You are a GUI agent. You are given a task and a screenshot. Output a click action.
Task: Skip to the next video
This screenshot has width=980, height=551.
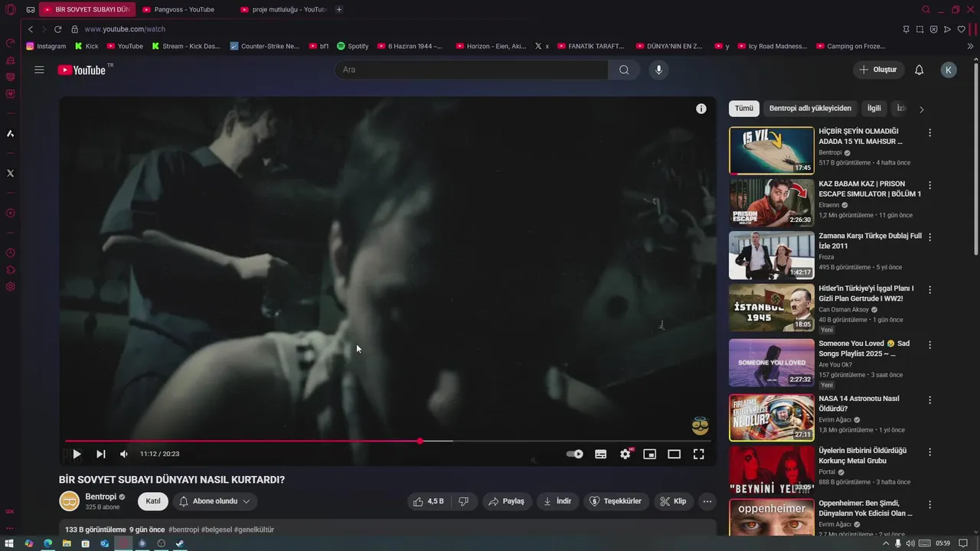pos(100,454)
